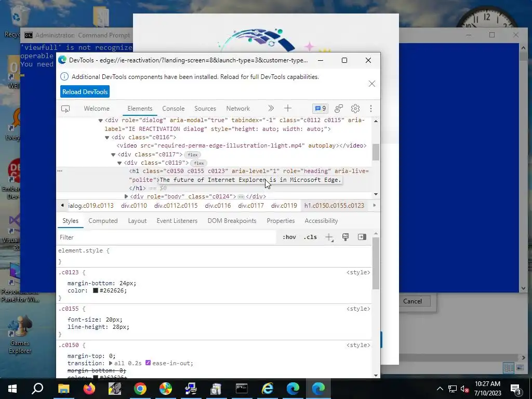532x399 pixels.
Task: Expand the transition shorthand triangle
Action: pos(111,363)
